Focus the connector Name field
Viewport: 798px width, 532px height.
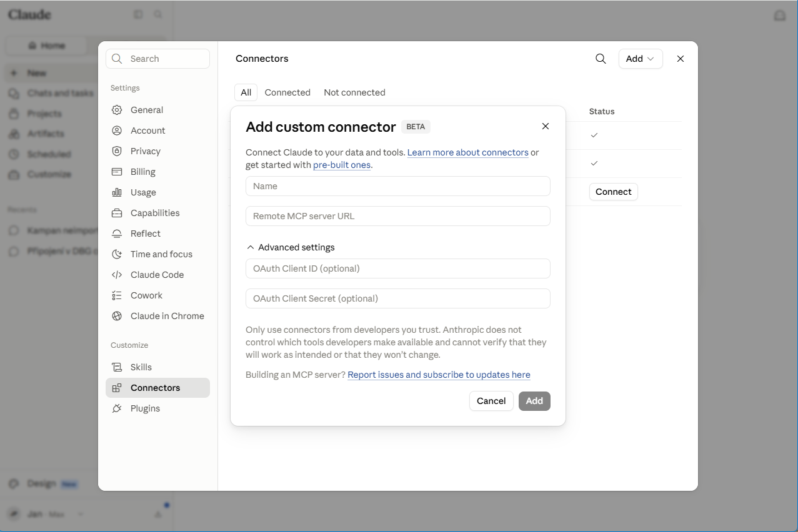(x=398, y=186)
